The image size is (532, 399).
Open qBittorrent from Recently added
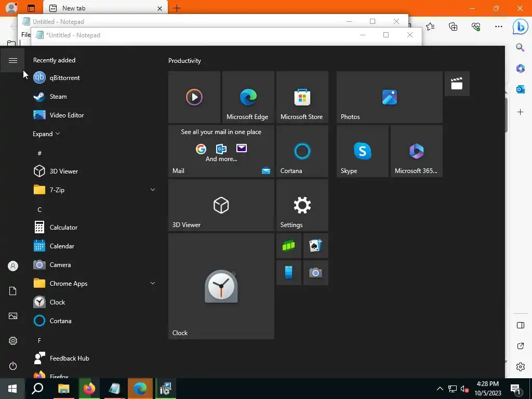95,78
